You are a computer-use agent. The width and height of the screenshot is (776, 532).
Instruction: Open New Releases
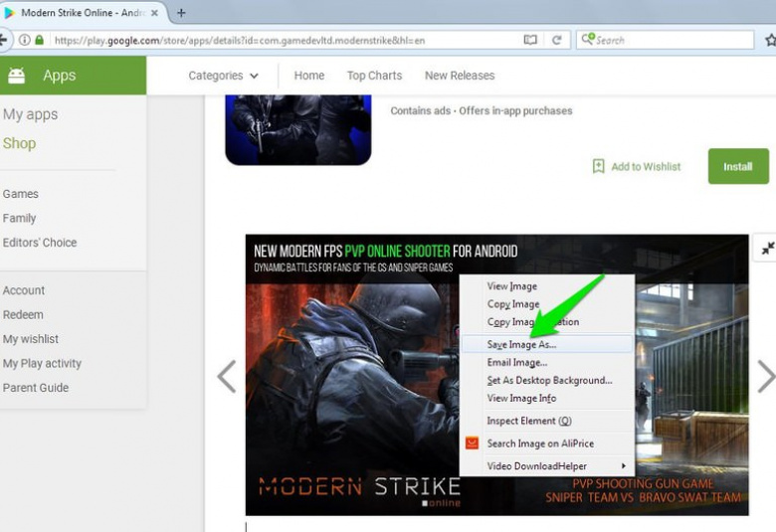coord(460,76)
